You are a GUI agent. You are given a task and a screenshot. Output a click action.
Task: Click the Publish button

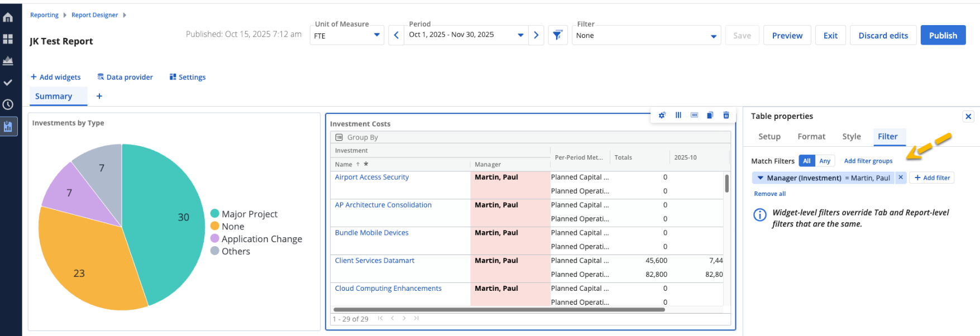point(943,35)
